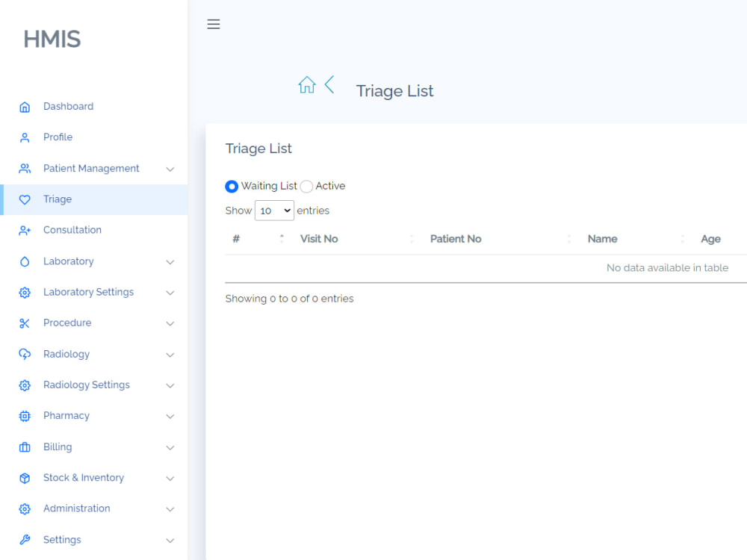The image size is (747, 560).
Task: Open the Triage menu item
Action: pos(94,199)
